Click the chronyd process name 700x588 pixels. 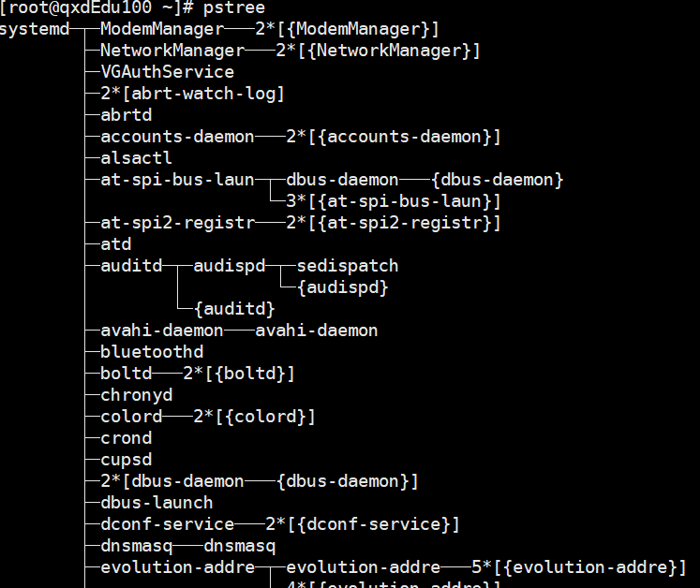(x=136, y=395)
